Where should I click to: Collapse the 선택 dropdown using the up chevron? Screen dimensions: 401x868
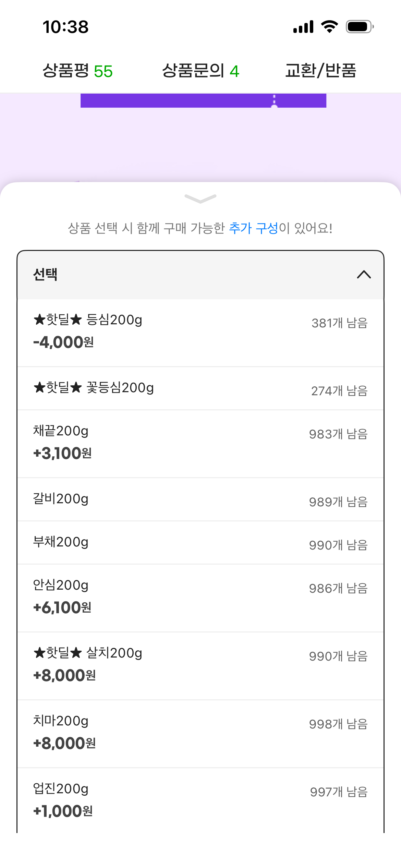pyautogui.click(x=364, y=275)
